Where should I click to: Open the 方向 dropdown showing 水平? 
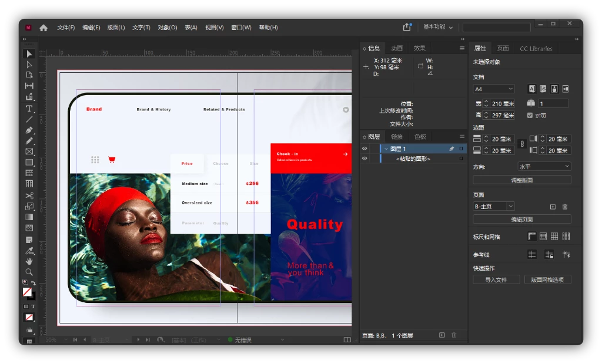544,167
